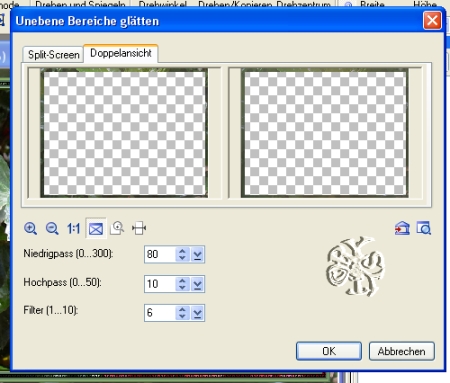Click the Niedrigpass (0...300) label
450x383 pixels.
[x=68, y=254]
